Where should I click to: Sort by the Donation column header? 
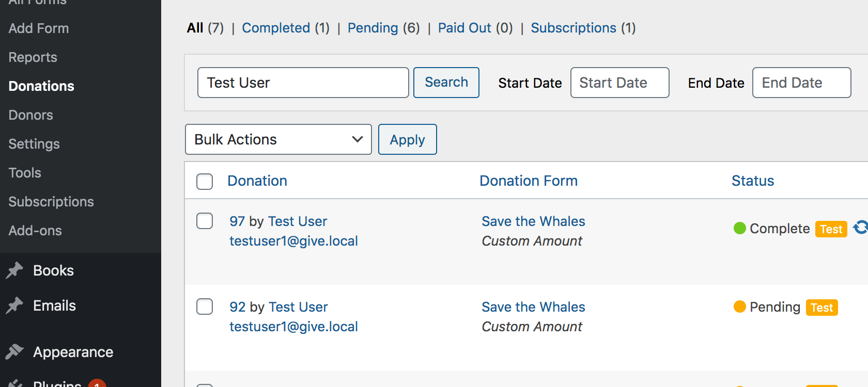(257, 181)
